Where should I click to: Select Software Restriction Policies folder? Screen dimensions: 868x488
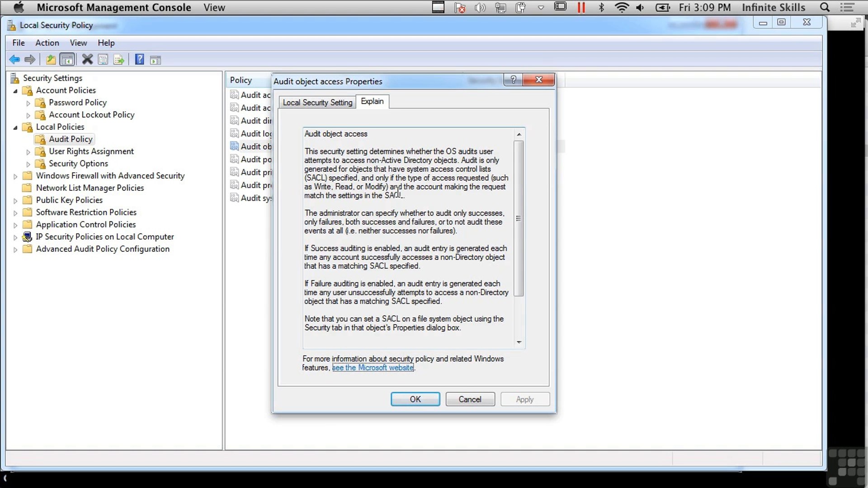(x=86, y=212)
